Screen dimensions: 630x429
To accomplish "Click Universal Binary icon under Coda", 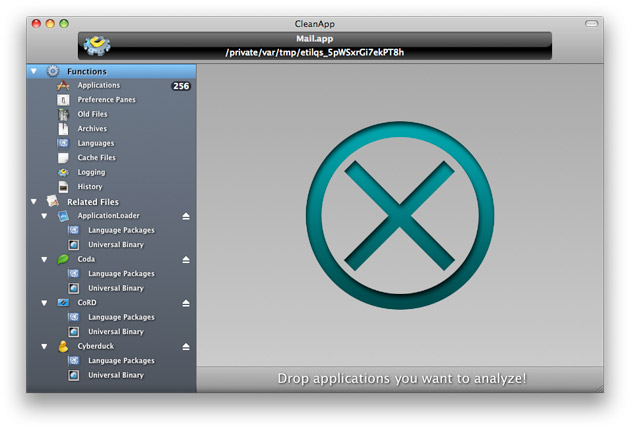I will [74, 288].
